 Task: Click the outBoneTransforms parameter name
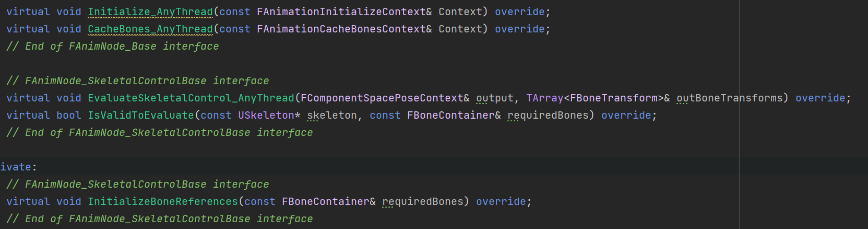730,98
